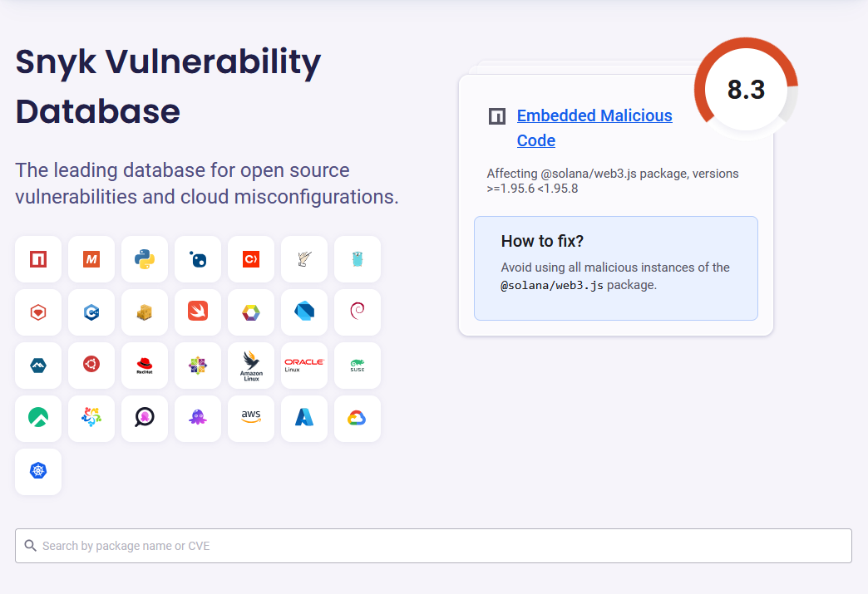Viewport: 868px width, 594px height.
Task: Open the CentOS tile
Action: [198, 365]
